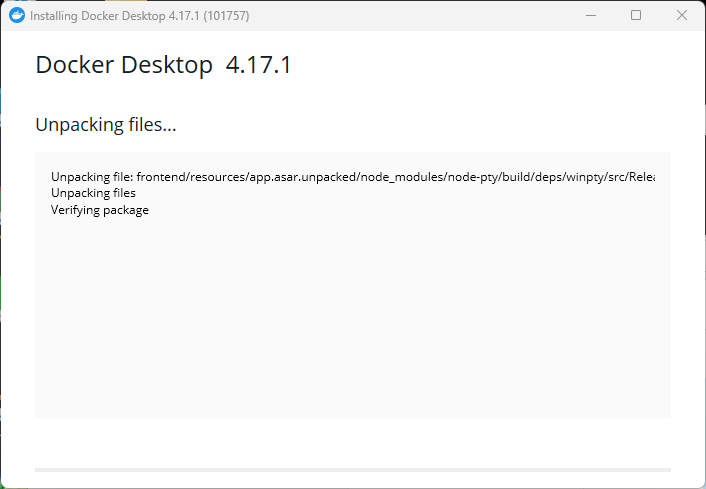Select build number (101757) in title bar
The height and width of the screenshot is (489, 706).
(226, 16)
